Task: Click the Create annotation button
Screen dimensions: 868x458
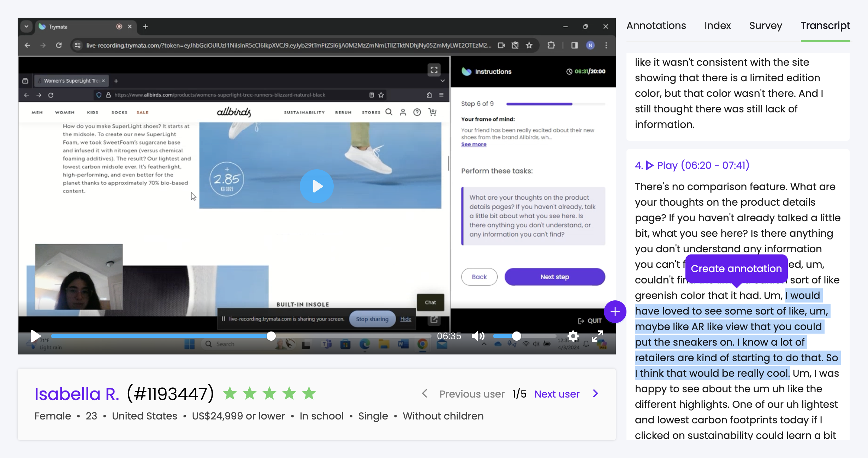Action: pyautogui.click(x=737, y=268)
